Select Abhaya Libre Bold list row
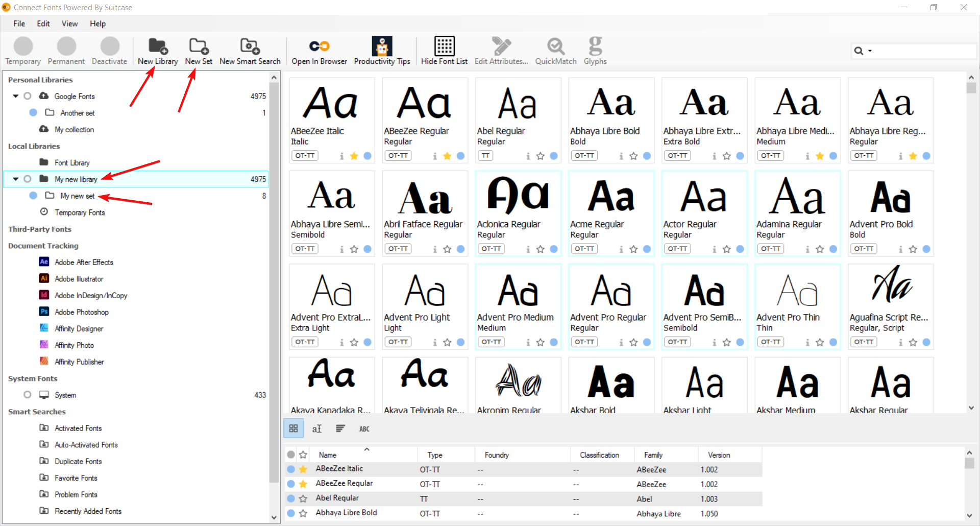Screen dimensions: 980x526 pyautogui.click(x=523, y=513)
